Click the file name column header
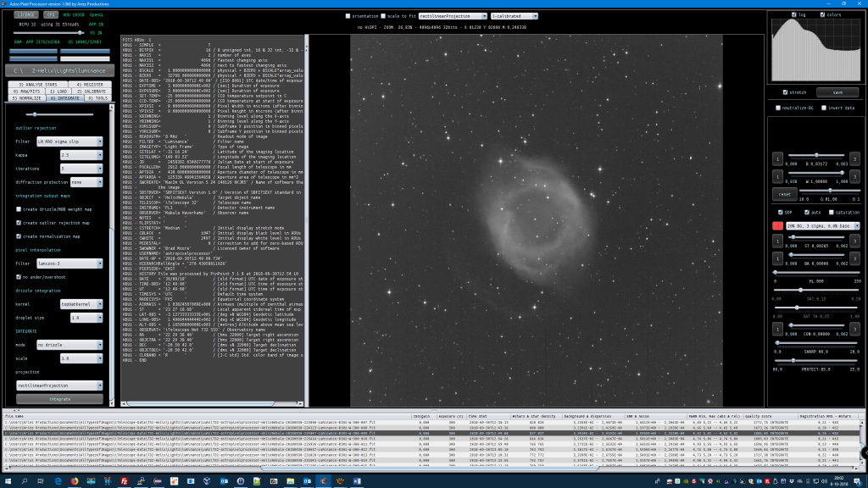Viewport: 868px width, 488px height. point(14,416)
